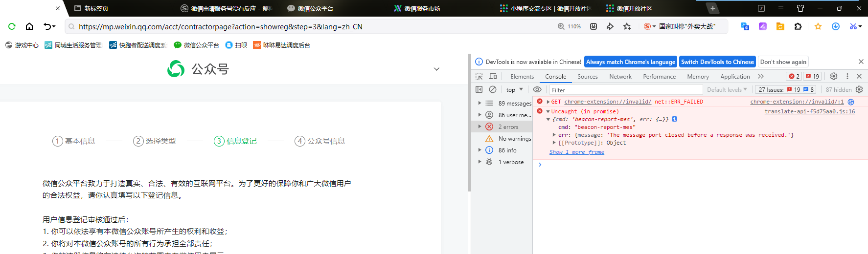Open the browser skin shirt icon
Image resolution: width=868 pixels, height=254 pixels.
point(800,8)
